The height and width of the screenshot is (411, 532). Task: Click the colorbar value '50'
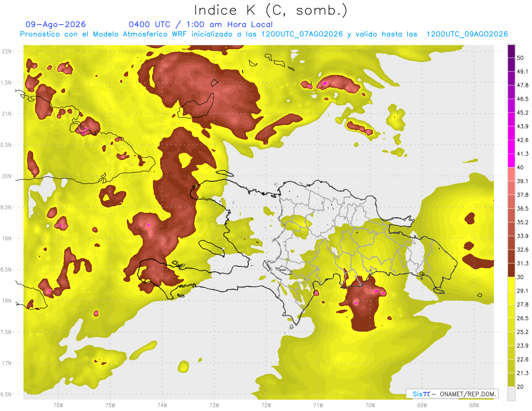point(520,58)
